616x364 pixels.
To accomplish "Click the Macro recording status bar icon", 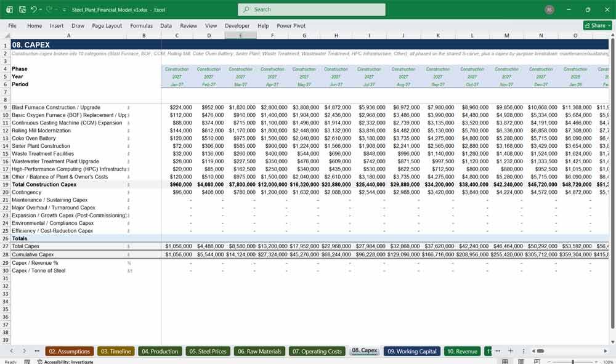I will [x=27, y=362].
